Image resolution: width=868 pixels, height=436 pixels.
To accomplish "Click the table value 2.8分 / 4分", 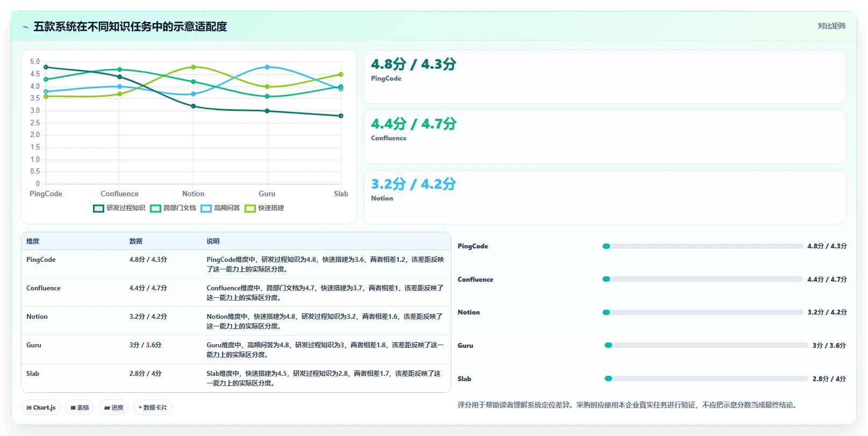I will 145,374.
